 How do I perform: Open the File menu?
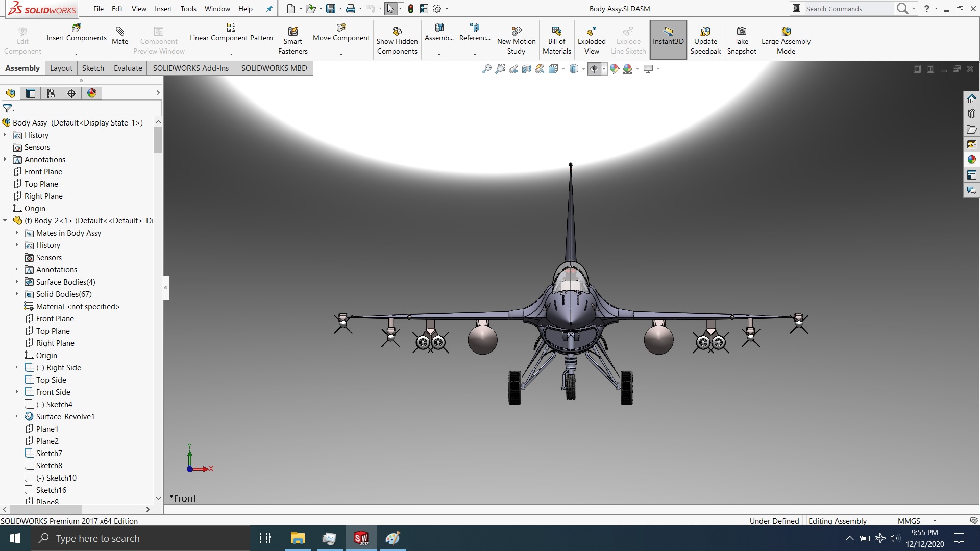click(x=99, y=9)
